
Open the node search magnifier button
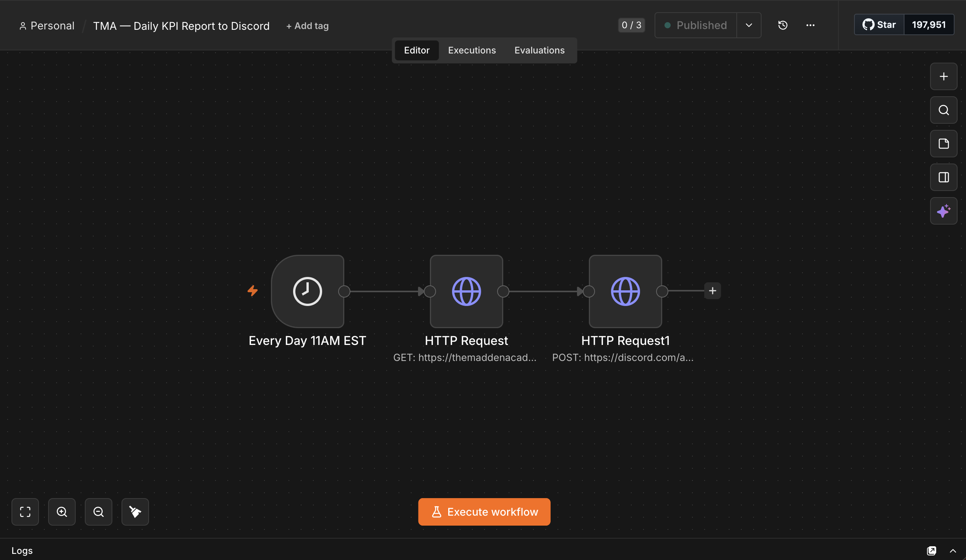[943, 110]
